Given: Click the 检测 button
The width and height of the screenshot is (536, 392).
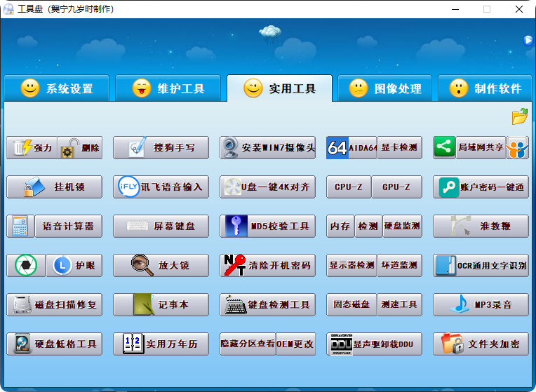Looking at the screenshot, I should (x=368, y=226).
